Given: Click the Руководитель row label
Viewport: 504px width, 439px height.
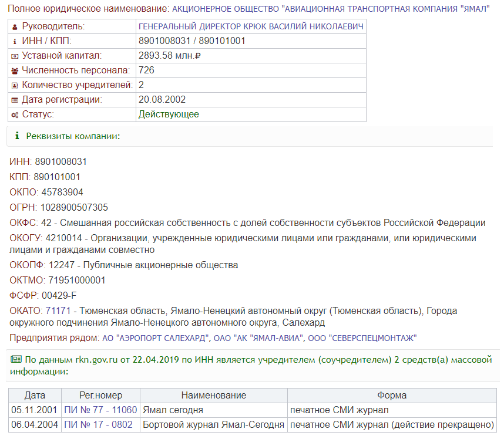Looking at the screenshot, I should pyautogui.click(x=53, y=26).
